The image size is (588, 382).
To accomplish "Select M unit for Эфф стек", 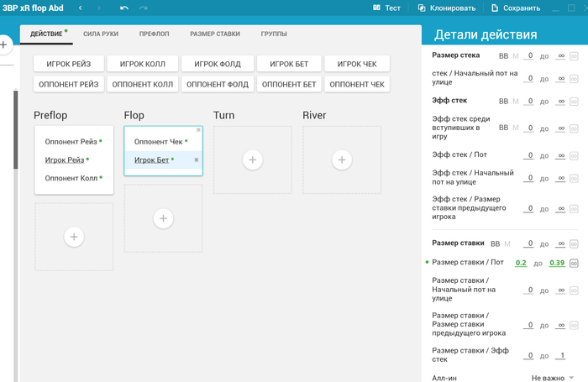I will point(516,102).
